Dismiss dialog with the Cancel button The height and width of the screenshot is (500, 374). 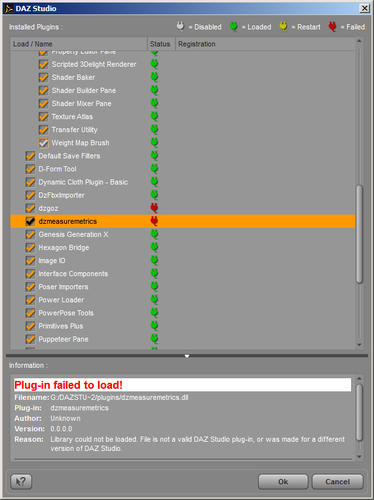click(x=337, y=482)
